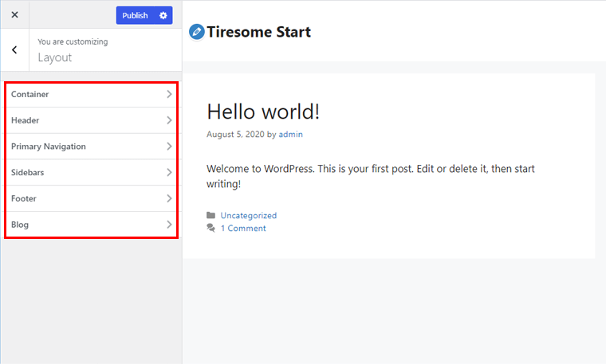Screen dimensions: 606x364
Task: Open the 1 Comment link
Action: pos(243,228)
